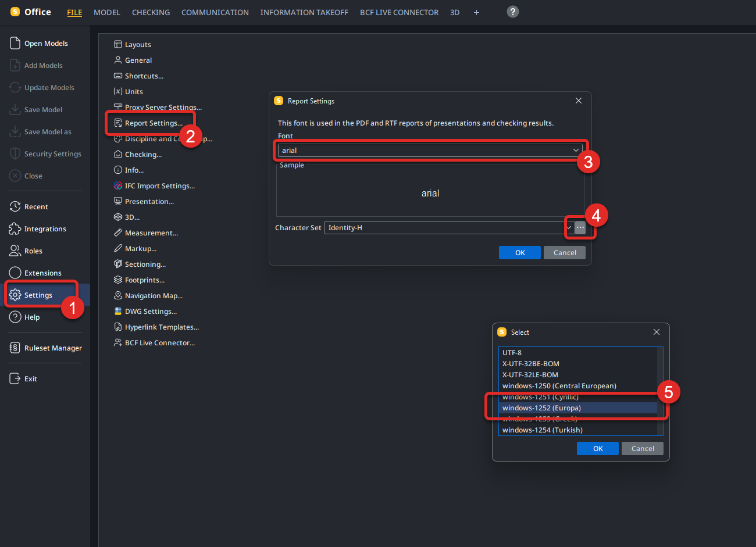This screenshot has width=756, height=547.
Task: Open Info... settings entry
Action: point(134,170)
